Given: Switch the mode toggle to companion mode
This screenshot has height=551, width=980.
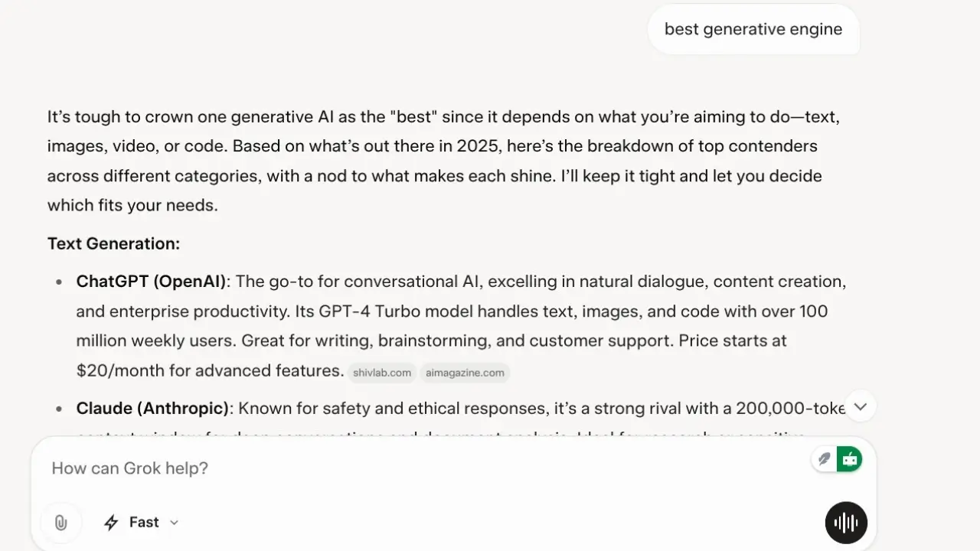Looking at the screenshot, I should [850, 458].
